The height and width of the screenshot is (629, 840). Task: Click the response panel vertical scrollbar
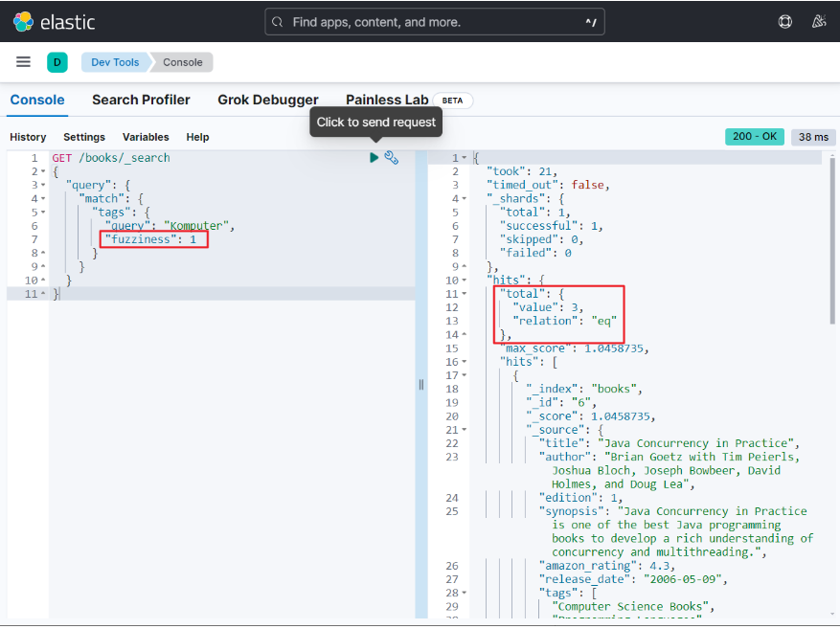[832, 241]
